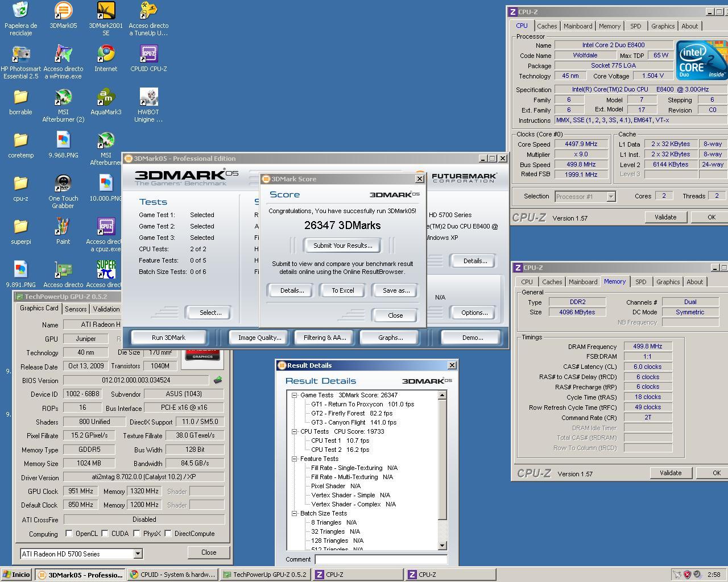
Task: Export score with To Excel button
Action: pos(343,290)
